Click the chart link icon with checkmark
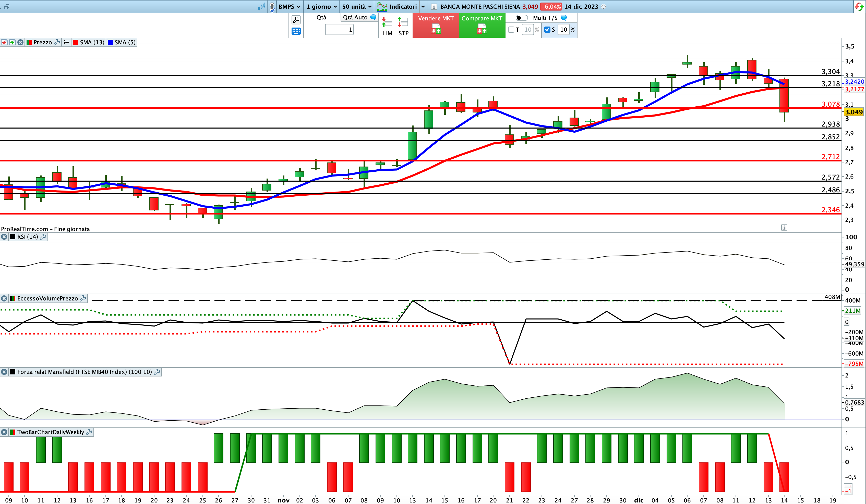The image size is (866, 504). click(272, 7)
